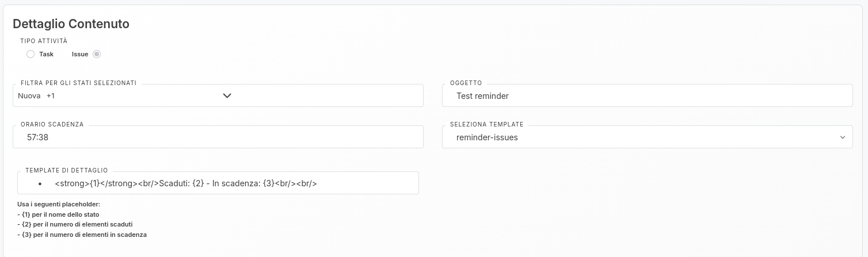Click the "Seleziona Template" field label

[x=486, y=124]
